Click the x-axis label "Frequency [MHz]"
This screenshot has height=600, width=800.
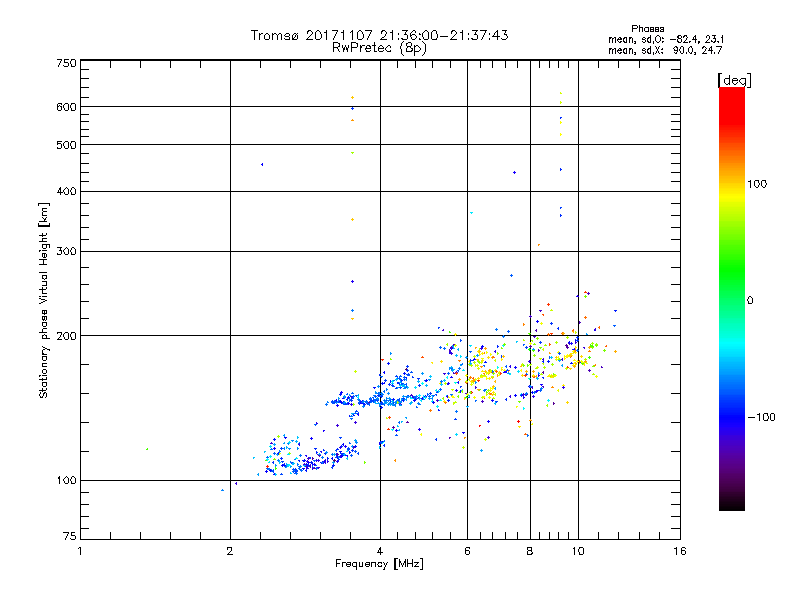(x=379, y=564)
